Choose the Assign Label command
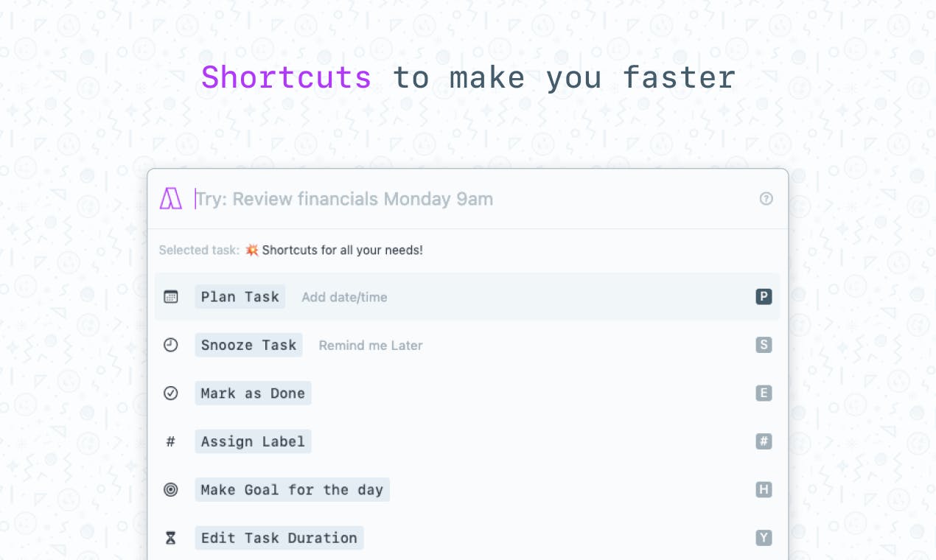The width and height of the screenshot is (936, 560). (x=253, y=442)
